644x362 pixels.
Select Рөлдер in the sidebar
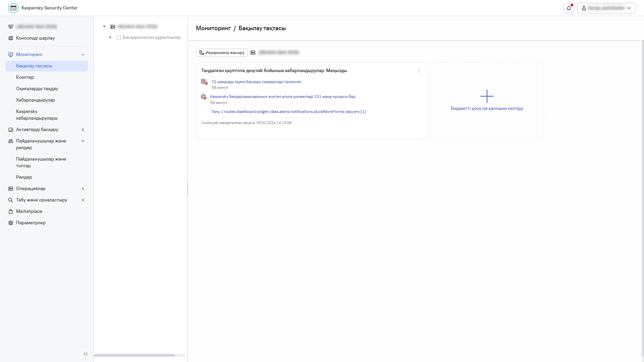(x=24, y=177)
